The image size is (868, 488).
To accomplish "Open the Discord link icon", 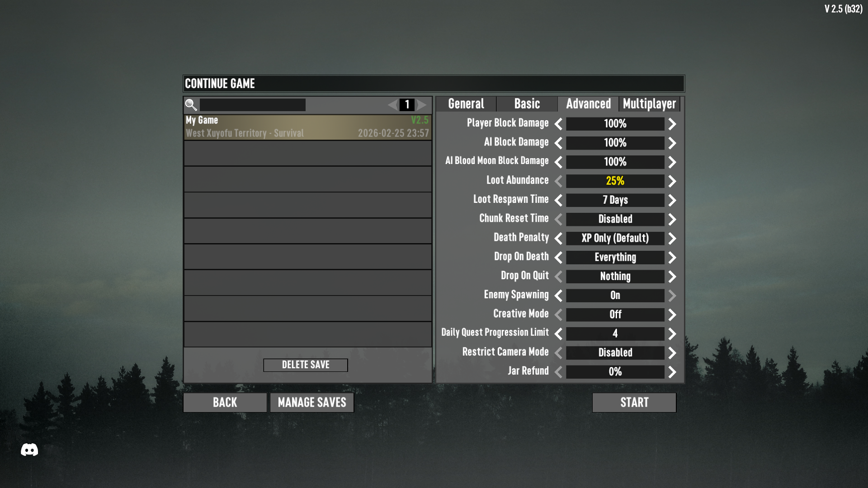I will [x=29, y=450].
